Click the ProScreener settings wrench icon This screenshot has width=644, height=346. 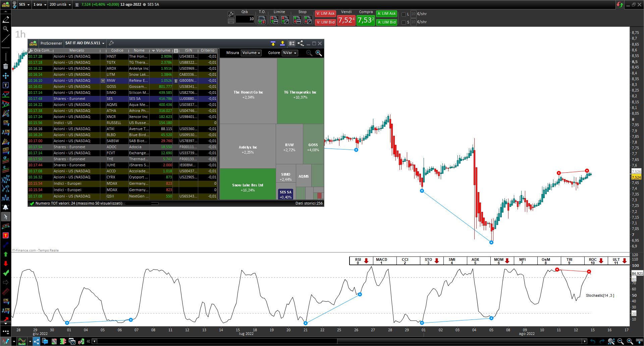coord(111,43)
